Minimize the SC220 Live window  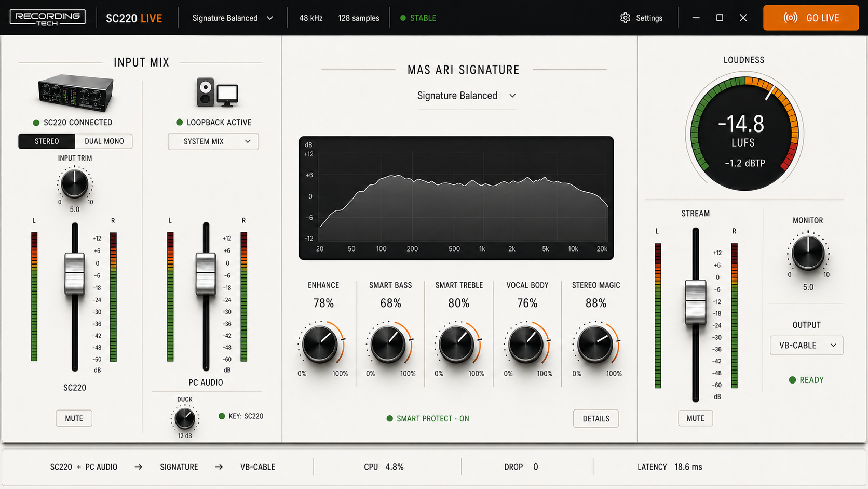[x=696, y=18]
